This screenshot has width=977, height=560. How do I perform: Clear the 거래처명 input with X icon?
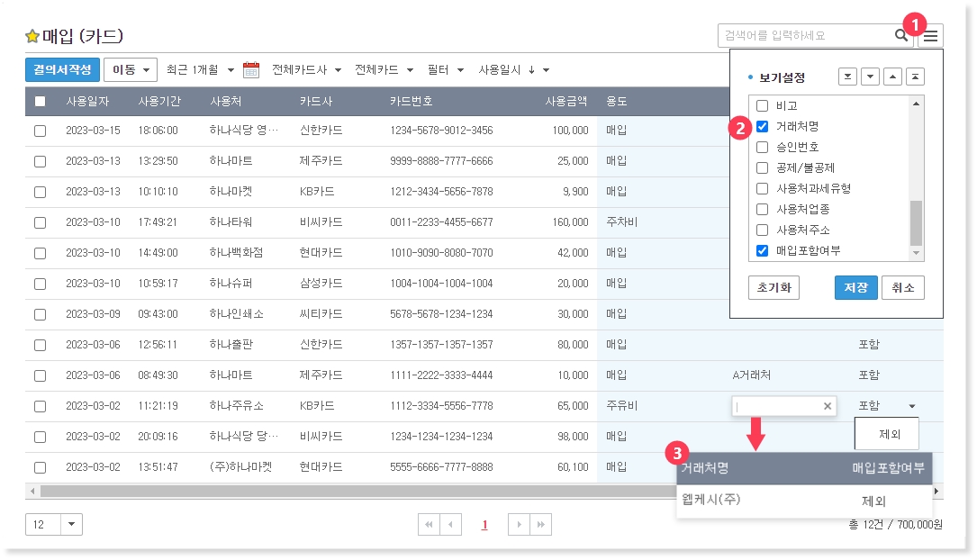(x=828, y=407)
